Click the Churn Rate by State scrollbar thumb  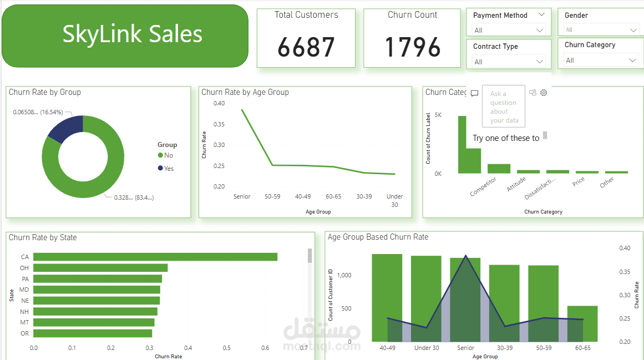coord(310,255)
